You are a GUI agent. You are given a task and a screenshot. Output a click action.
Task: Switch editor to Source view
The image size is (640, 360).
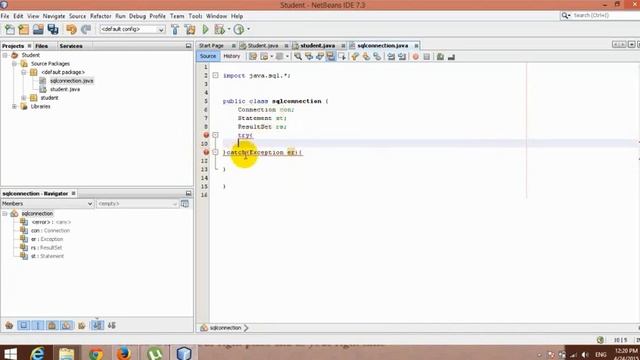click(x=208, y=56)
